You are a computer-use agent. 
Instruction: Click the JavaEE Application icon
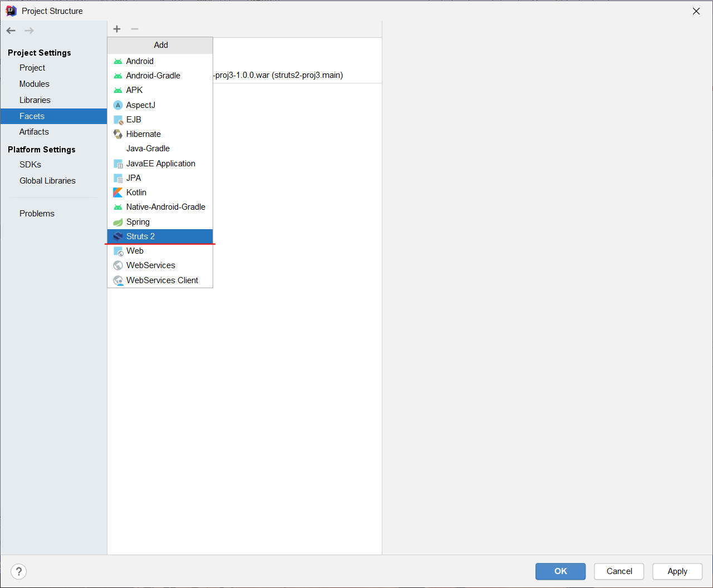[118, 164]
